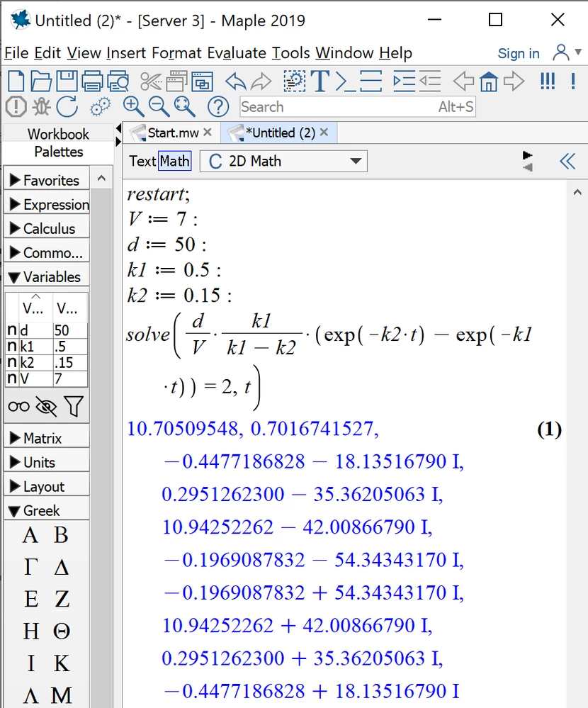Expand the Calculus palette
Image resolution: width=588 pixels, height=708 pixels.
pyautogui.click(x=47, y=228)
